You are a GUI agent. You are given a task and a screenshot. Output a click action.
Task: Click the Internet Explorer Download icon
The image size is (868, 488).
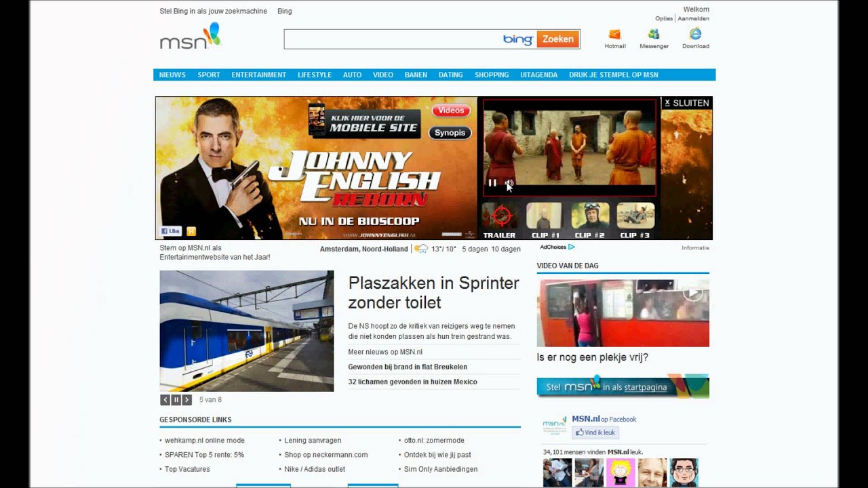695,34
